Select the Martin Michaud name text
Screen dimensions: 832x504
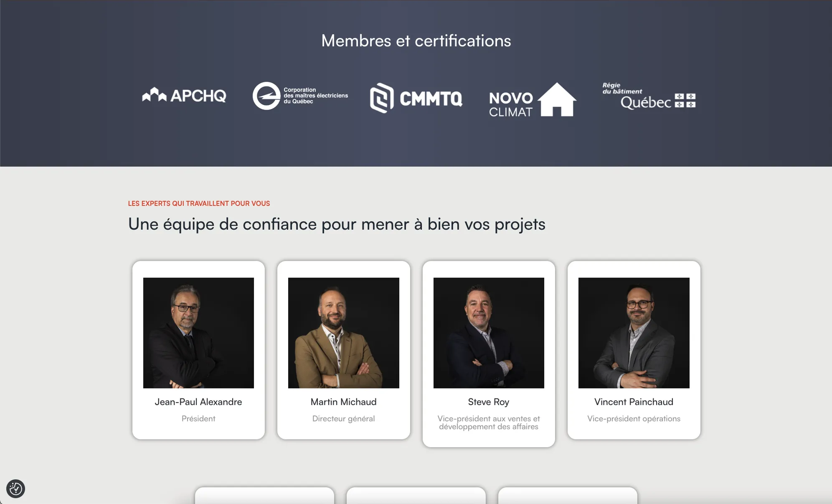pyautogui.click(x=343, y=402)
